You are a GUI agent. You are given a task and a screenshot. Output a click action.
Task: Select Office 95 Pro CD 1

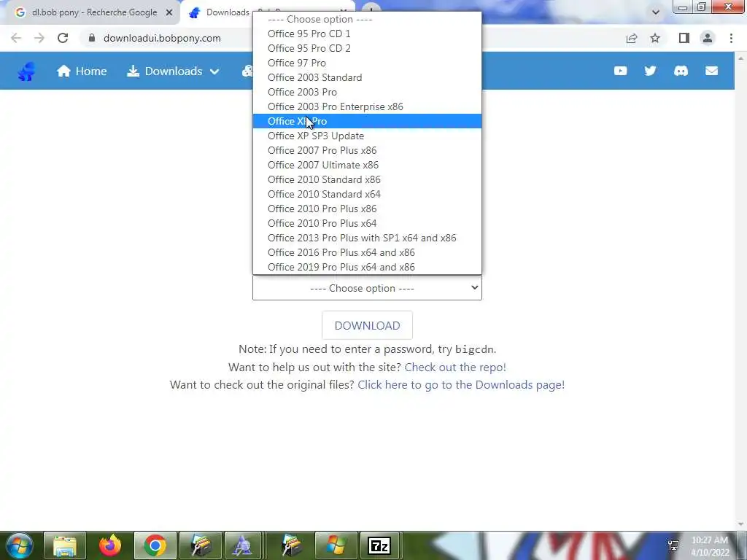coord(368,34)
